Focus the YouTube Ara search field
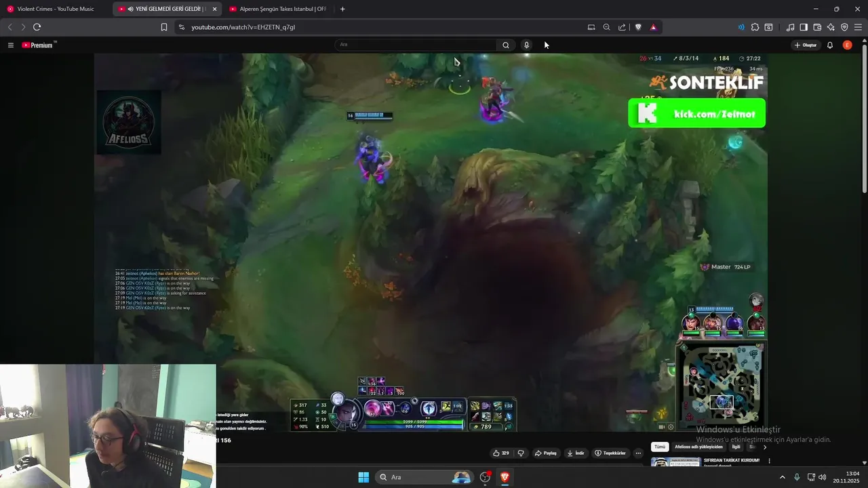 click(416, 45)
